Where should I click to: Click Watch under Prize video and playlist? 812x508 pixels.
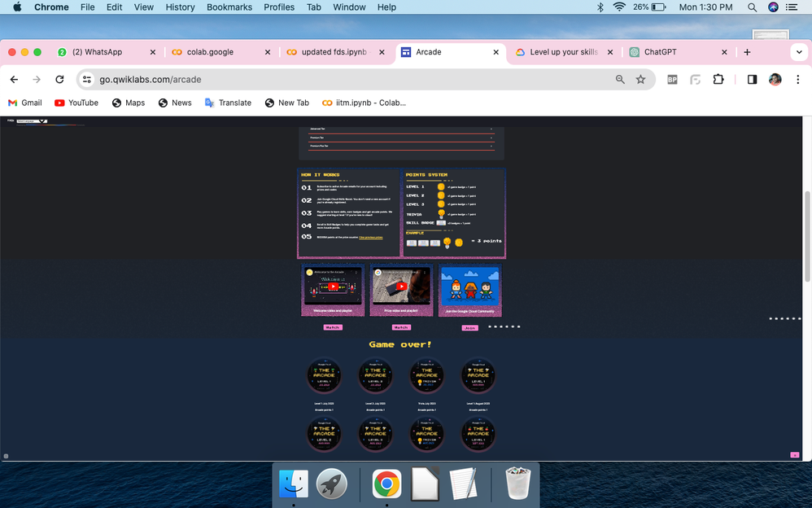tap(401, 327)
